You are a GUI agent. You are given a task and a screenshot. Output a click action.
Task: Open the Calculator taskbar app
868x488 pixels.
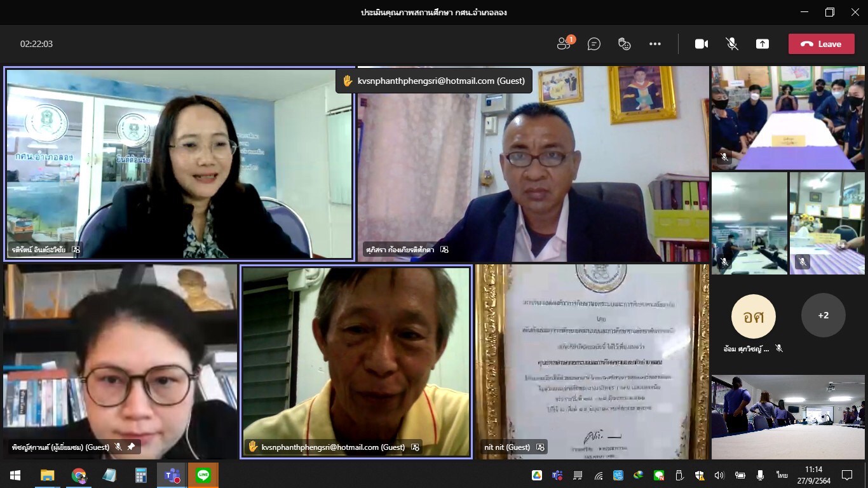(141, 475)
